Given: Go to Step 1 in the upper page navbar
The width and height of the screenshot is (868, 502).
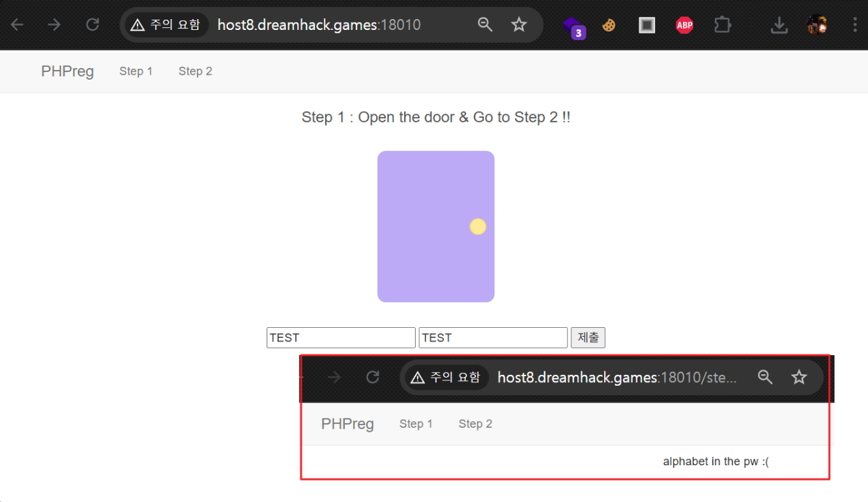Looking at the screenshot, I should pyautogui.click(x=136, y=71).
